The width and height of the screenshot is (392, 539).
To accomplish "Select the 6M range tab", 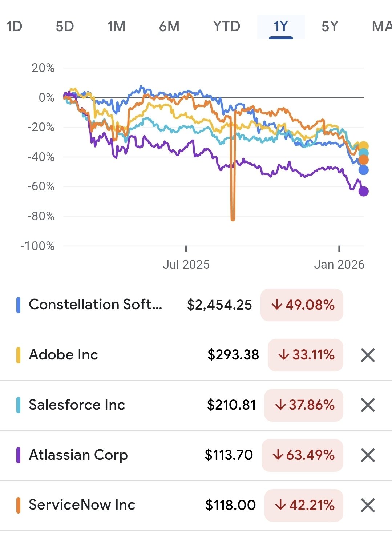I will point(169,27).
